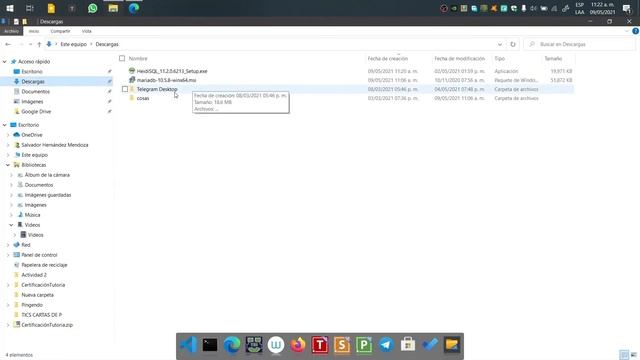
Task: Open the white circular W app in dock
Action: click(x=276, y=345)
